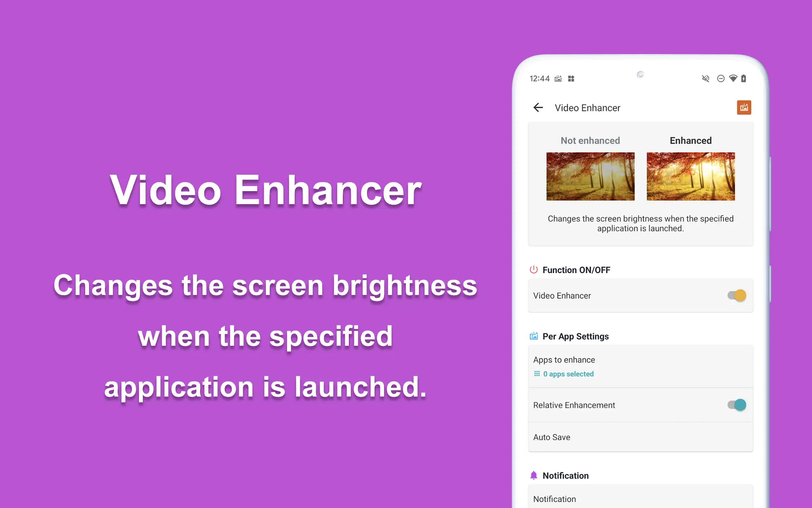Expand the Function ON/OFF section
Screen dimensions: 812x508
pyautogui.click(x=578, y=270)
